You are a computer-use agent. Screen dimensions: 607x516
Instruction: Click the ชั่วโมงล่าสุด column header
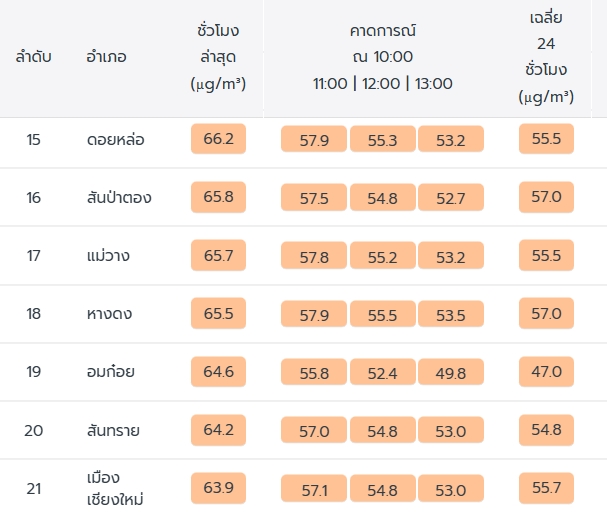click(218, 56)
